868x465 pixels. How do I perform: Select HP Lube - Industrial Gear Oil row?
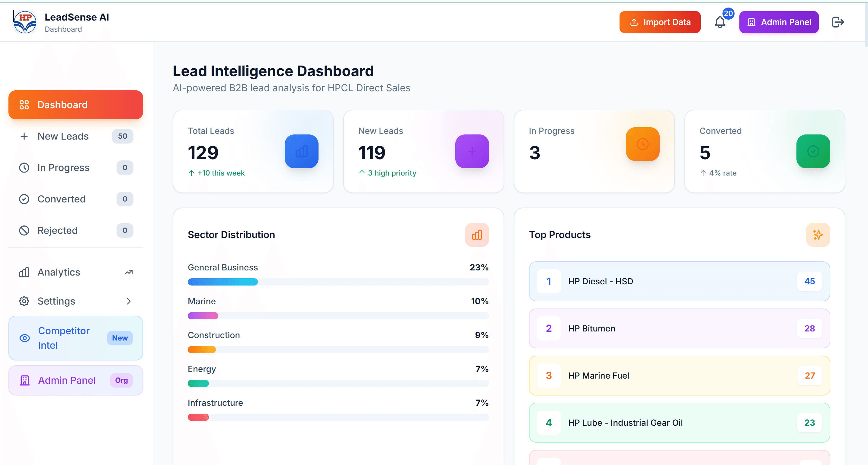point(679,423)
